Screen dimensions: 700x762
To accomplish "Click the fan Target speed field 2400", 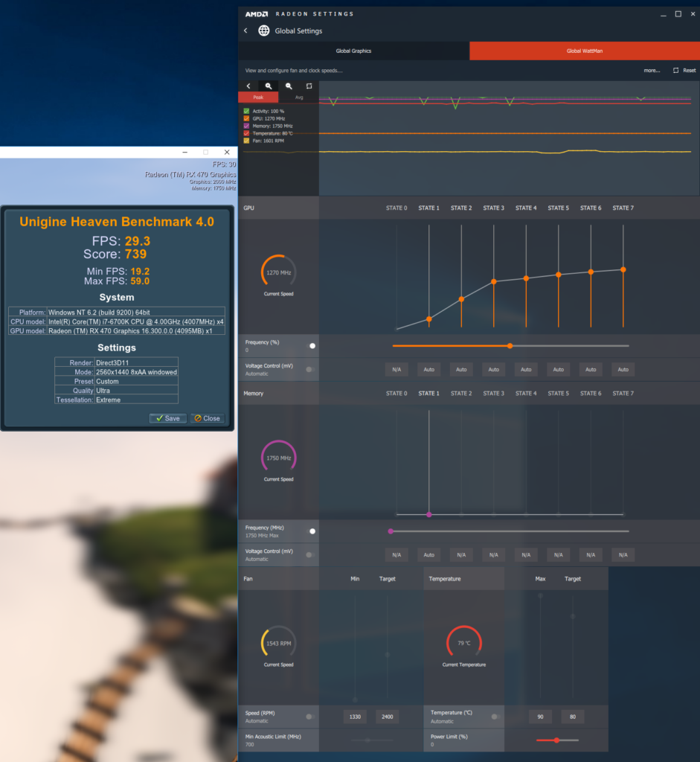I will [x=387, y=717].
